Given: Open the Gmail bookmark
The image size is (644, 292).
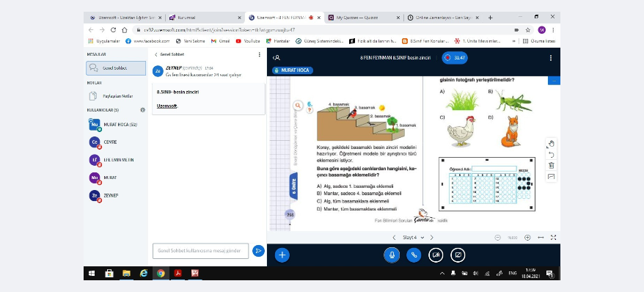Looking at the screenshot, I should coord(220,41).
